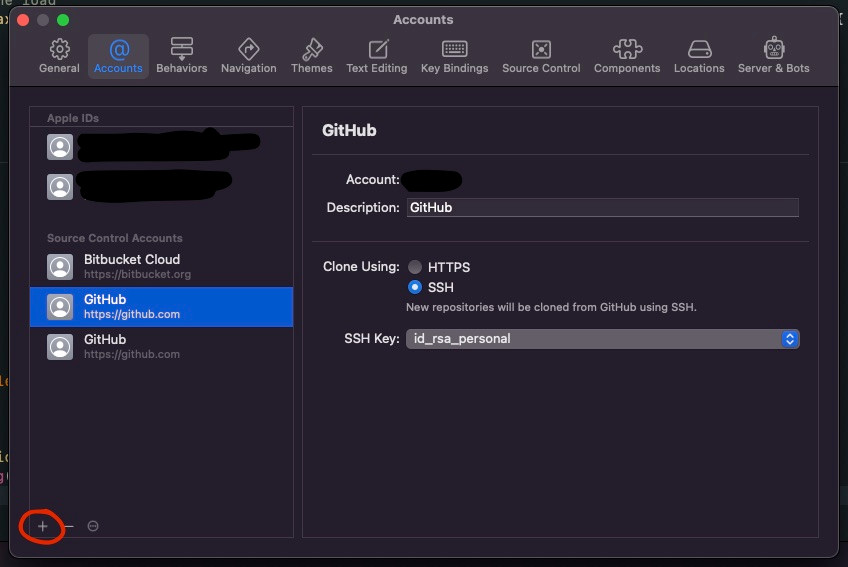Click the SSH Key dropdown stepper arrows
The width and height of the screenshot is (848, 567).
790,339
